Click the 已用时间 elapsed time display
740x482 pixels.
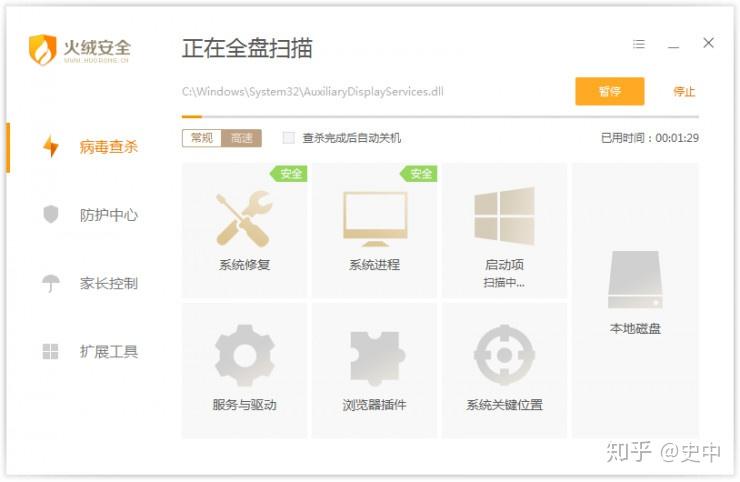649,138
